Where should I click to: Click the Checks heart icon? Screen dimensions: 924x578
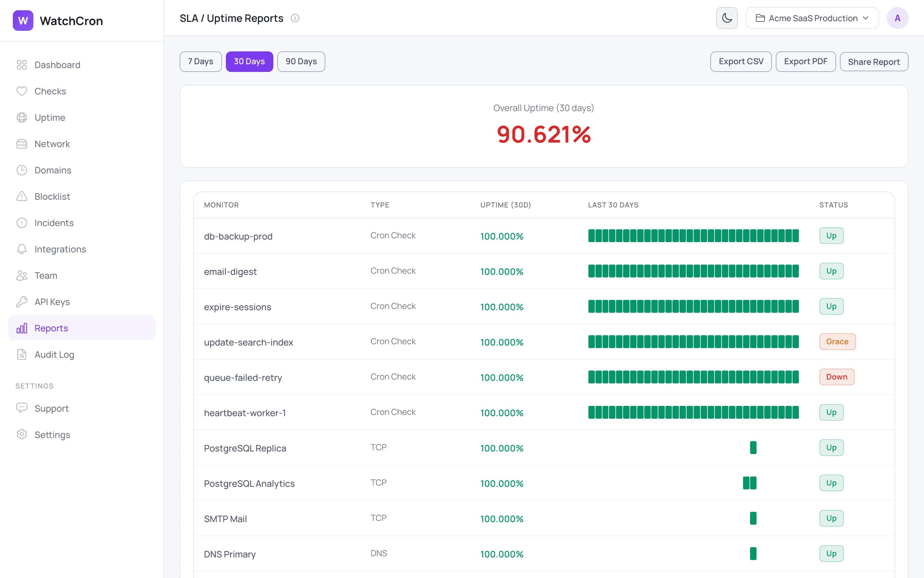(x=22, y=92)
